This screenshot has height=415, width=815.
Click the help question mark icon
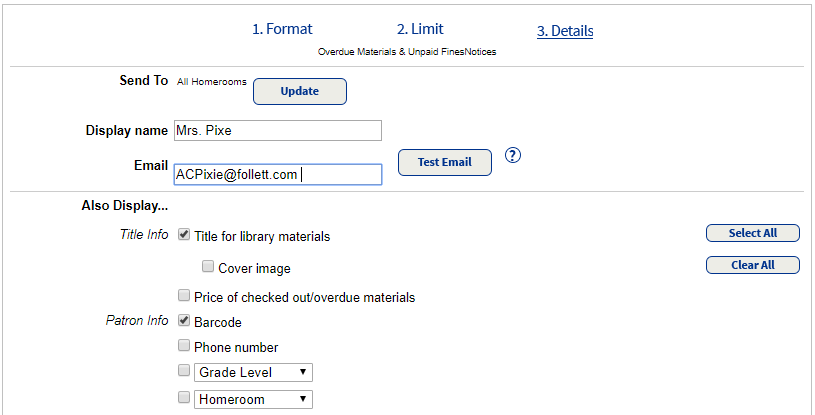514,155
